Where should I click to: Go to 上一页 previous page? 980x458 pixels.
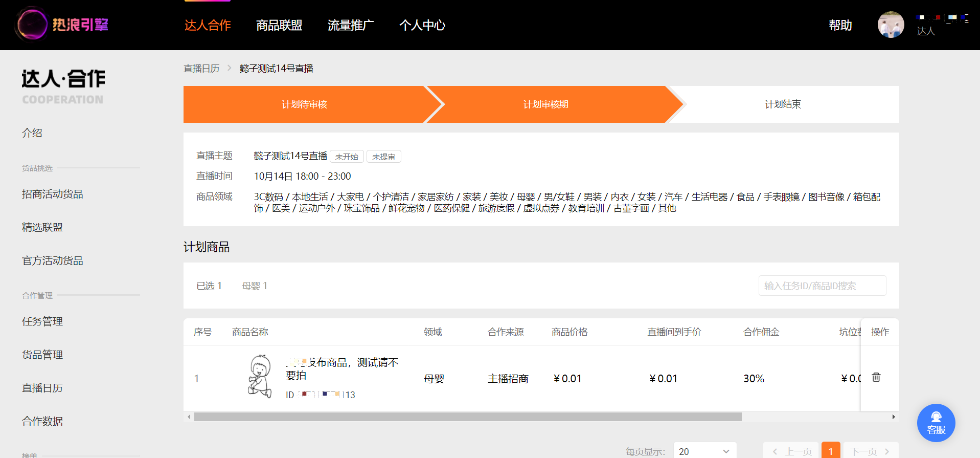click(x=791, y=451)
